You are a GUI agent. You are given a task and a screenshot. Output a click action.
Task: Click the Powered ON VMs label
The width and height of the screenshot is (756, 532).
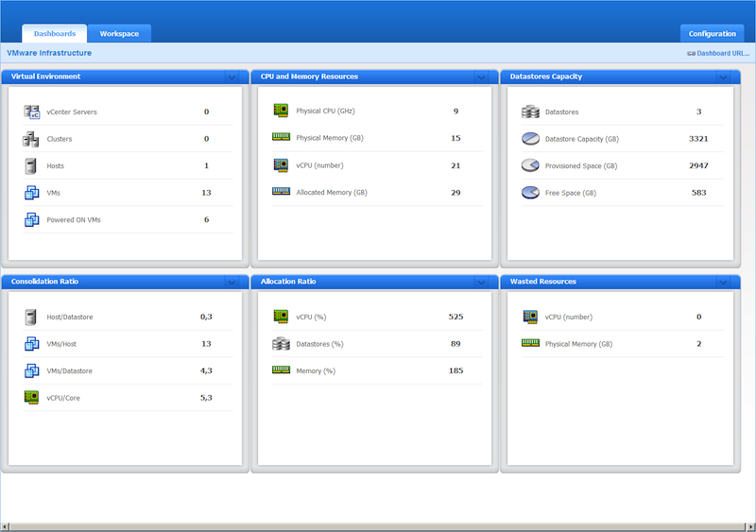click(74, 220)
